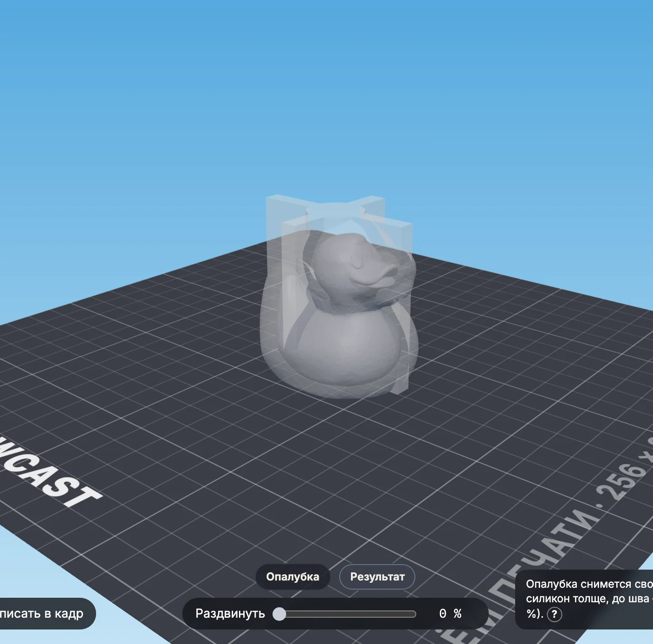
Task: Open the question mark help icon
Action: 554,614
